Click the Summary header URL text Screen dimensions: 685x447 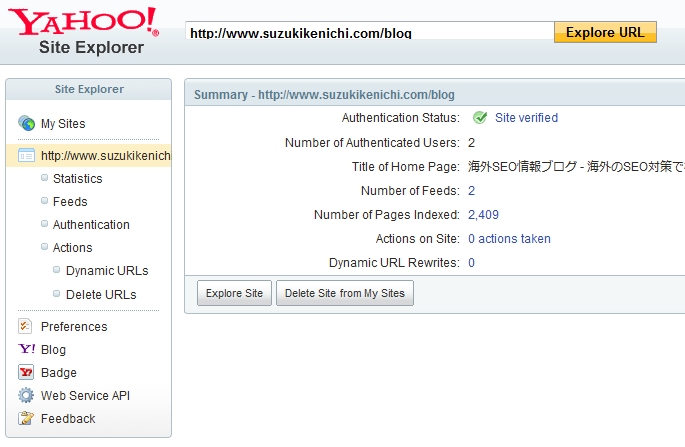click(x=356, y=95)
